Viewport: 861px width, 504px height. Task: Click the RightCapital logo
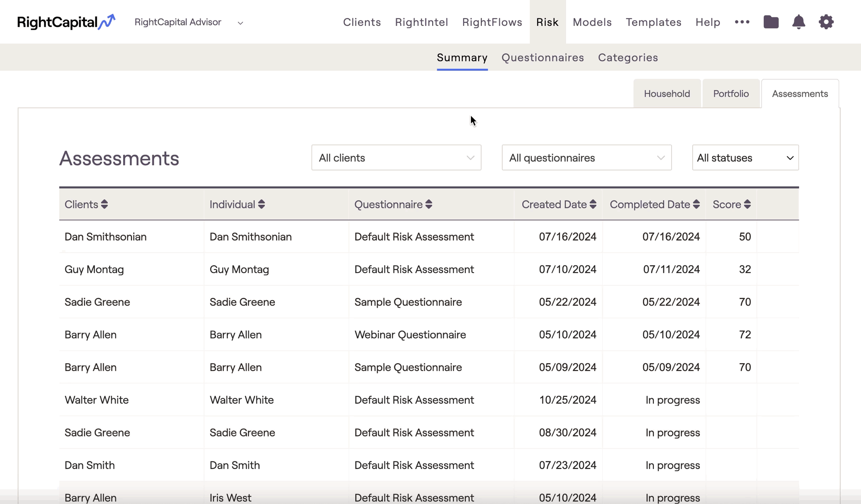[x=66, y=22]
